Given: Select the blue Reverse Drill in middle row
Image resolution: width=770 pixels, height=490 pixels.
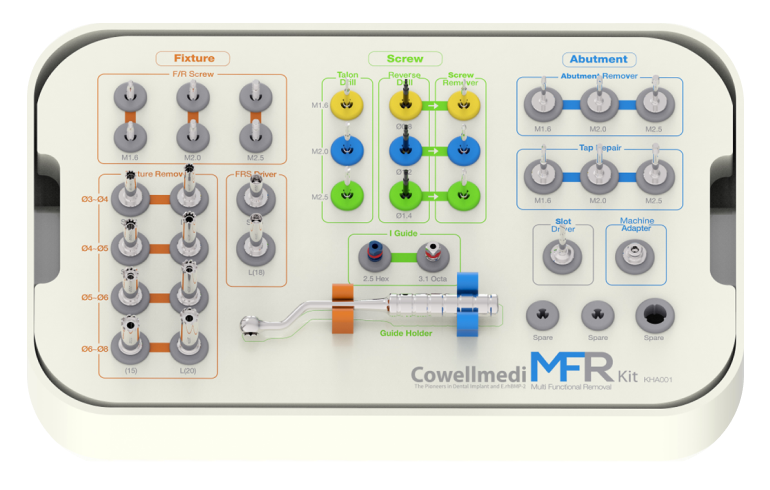Looking at the screenshot, I should [x=405, y=149].
